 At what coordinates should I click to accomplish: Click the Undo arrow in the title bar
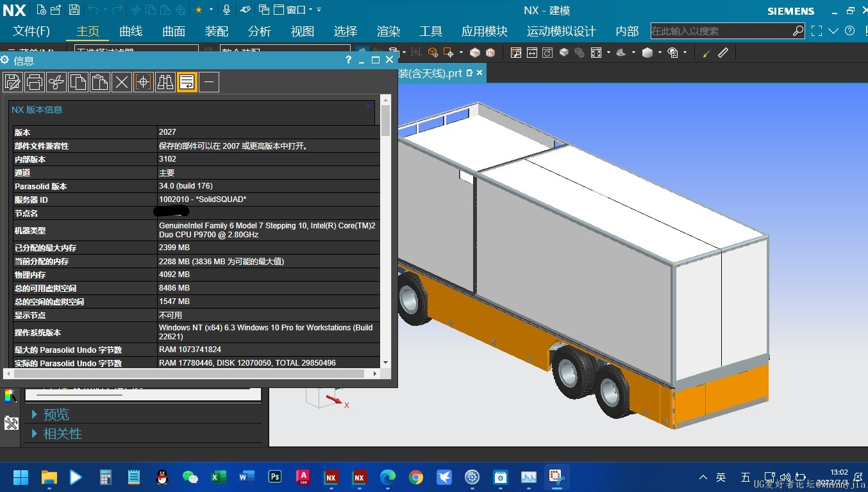(x=93, y=10)
